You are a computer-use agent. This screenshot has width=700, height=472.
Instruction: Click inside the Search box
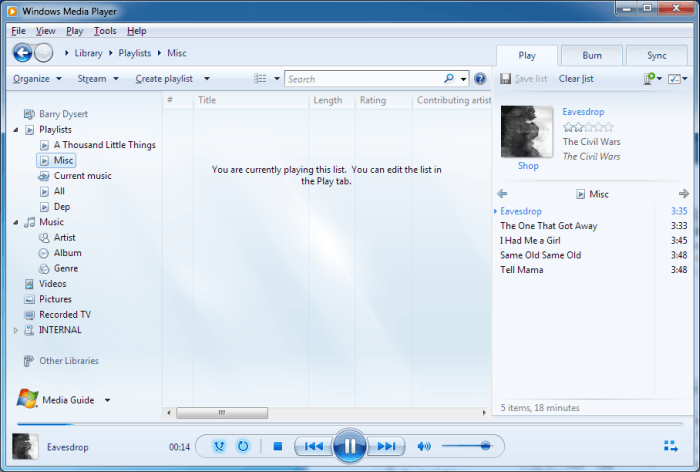click(x=364, y=79)
